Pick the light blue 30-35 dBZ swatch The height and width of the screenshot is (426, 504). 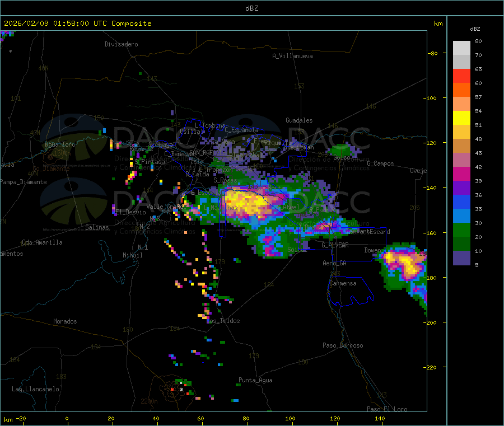[461, 216]
